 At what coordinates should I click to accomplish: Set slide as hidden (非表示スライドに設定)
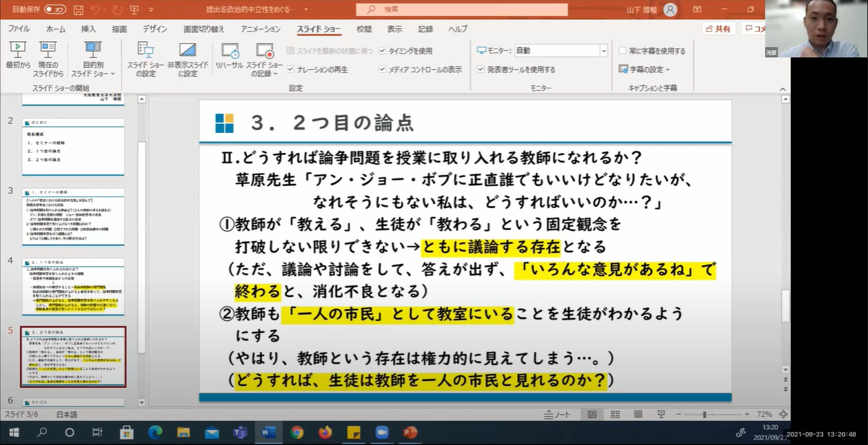coord(188,59)
